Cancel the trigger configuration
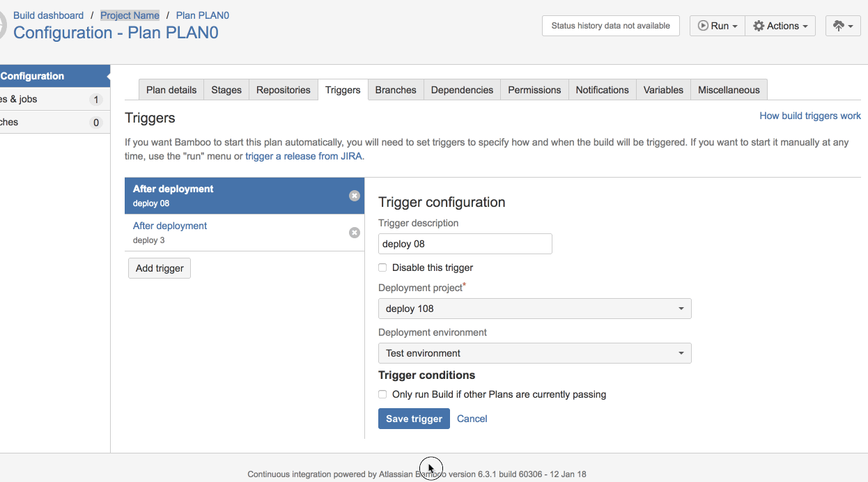This screenshot has height=482, width=868. (472, 419)
